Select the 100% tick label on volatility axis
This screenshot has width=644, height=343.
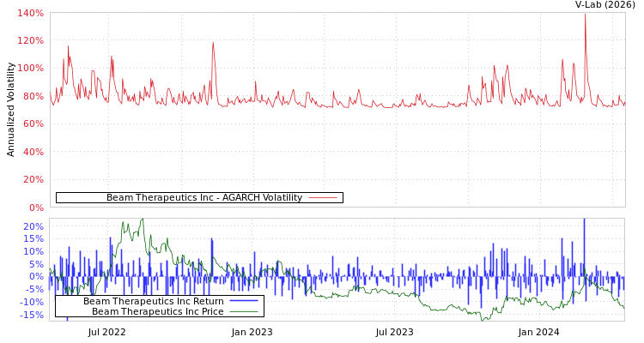pyautogui.click(x=30, y=69)
